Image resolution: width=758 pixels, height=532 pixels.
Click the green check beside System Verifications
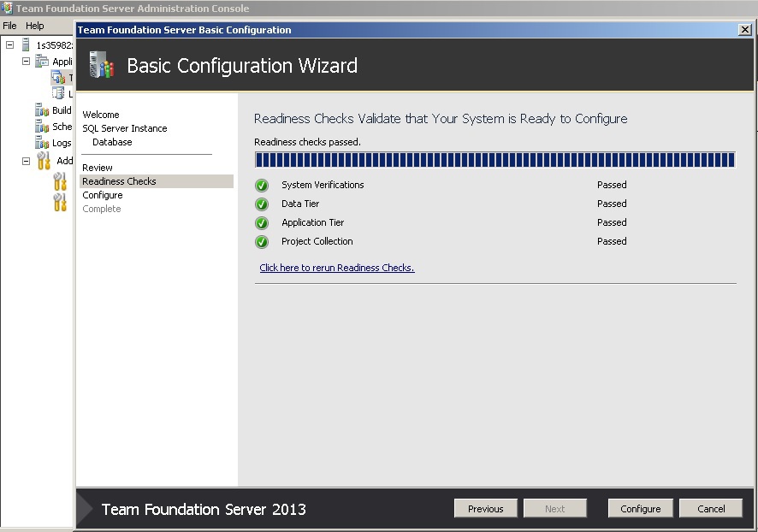point(262,186)
